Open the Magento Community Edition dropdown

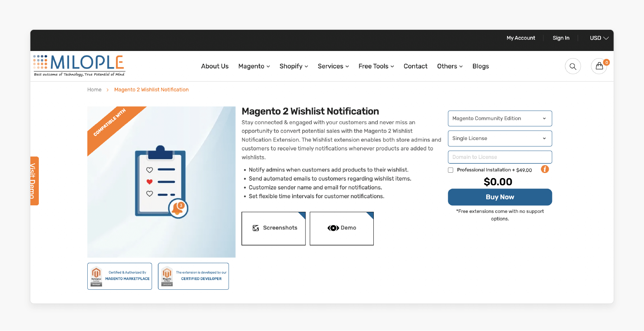tap(500, 118)
